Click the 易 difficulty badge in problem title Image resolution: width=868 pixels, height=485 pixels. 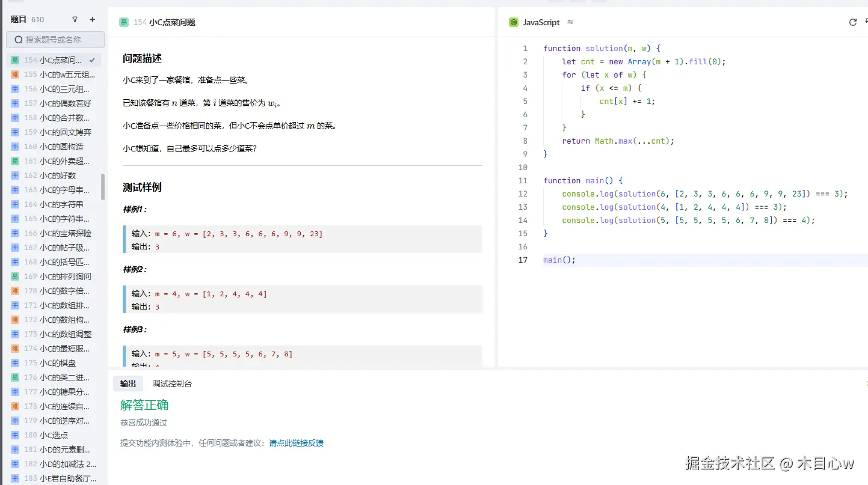coord(124,22)
